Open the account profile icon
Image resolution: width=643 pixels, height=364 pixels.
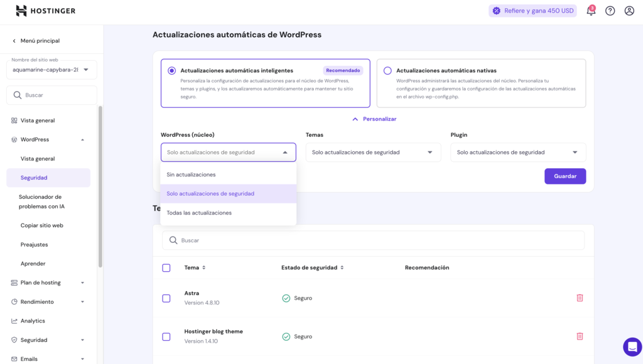click(629, 10)
